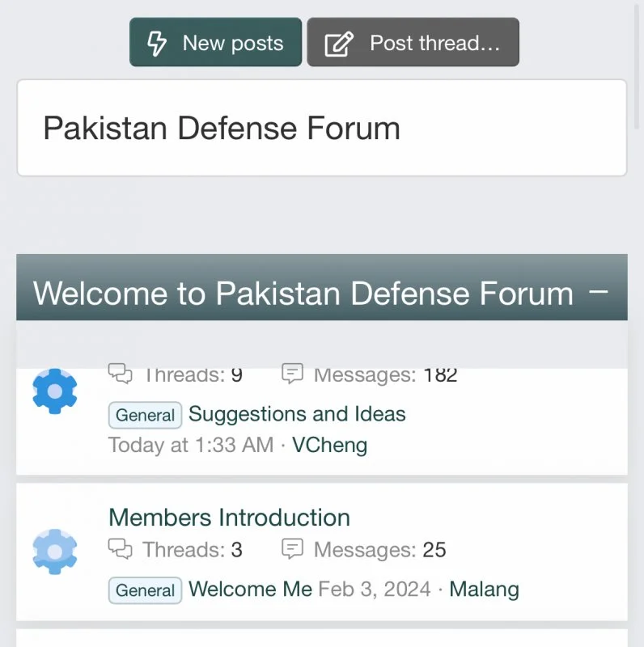
Task: Click the pencil icon on Post thread
Action: [x=338, y=44]
